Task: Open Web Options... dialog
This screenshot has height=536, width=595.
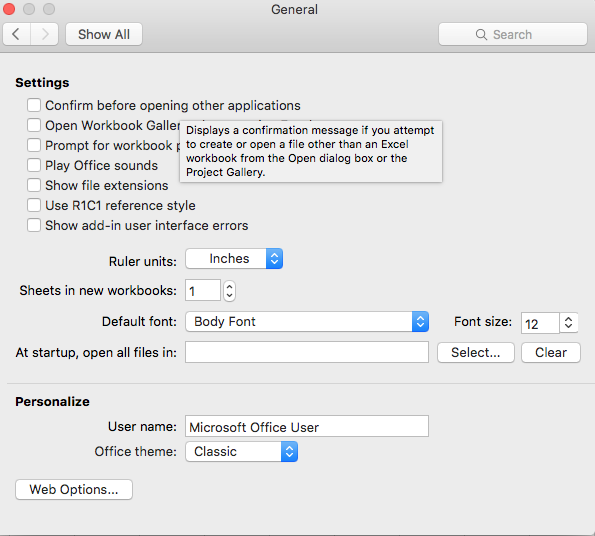Action: (74, 489)
